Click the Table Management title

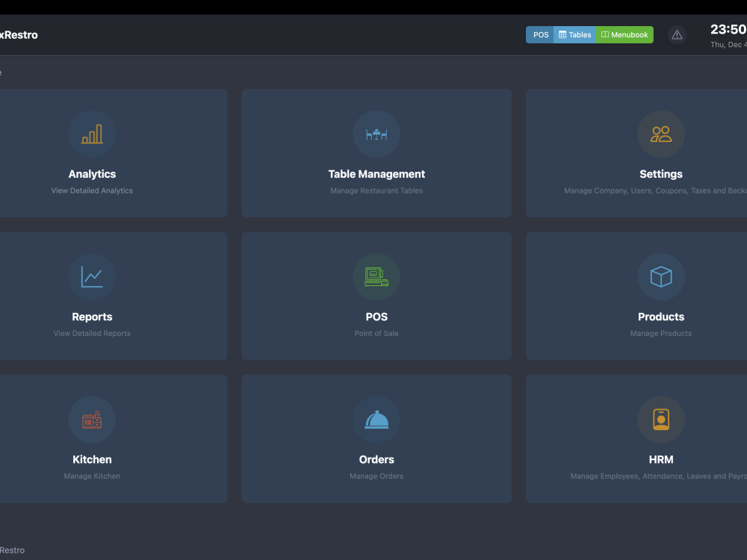coord(376,174)
